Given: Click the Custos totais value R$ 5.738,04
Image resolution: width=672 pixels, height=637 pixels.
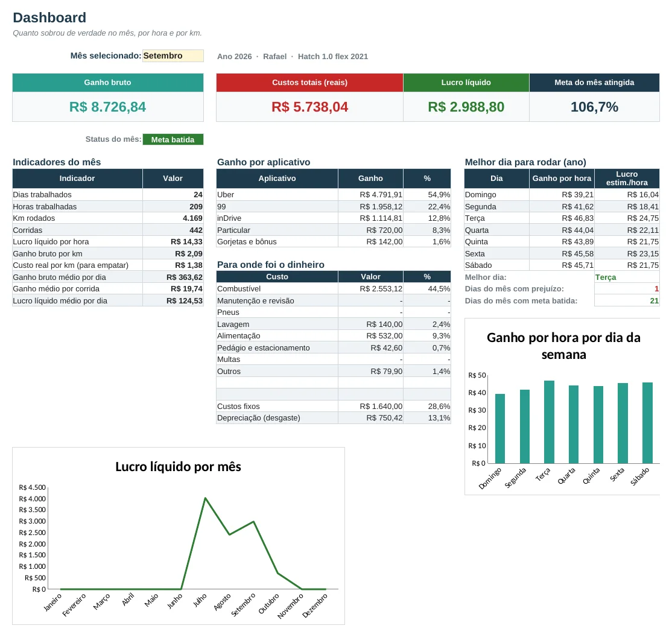Looking at the screenshot, I should click(x=309, y=107).
